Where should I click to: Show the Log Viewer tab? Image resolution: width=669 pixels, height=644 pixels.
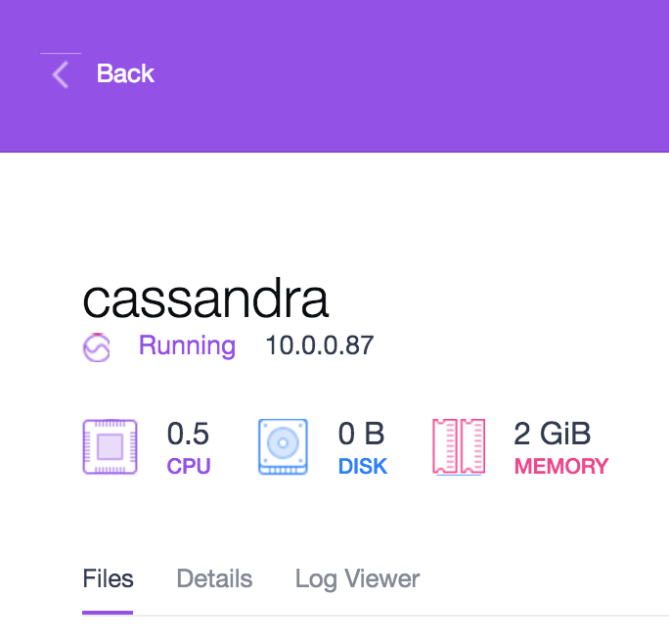tap(357, 578)
